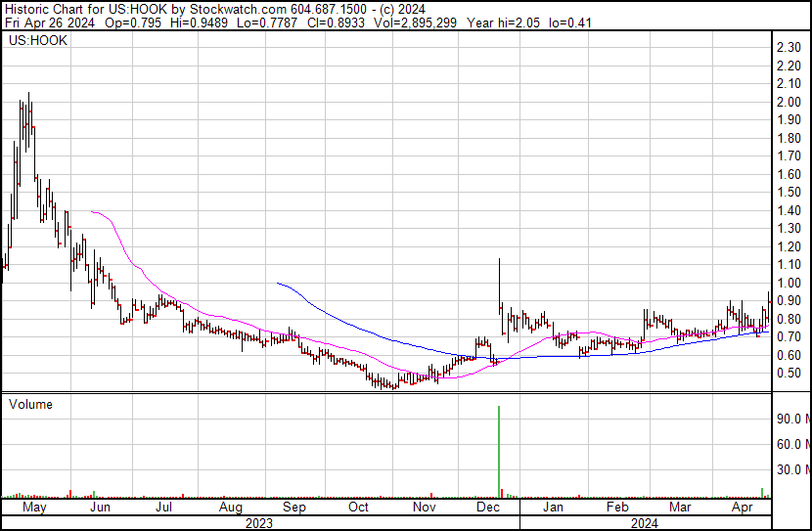Click the 0.50 price axis label

click(789, 373)
